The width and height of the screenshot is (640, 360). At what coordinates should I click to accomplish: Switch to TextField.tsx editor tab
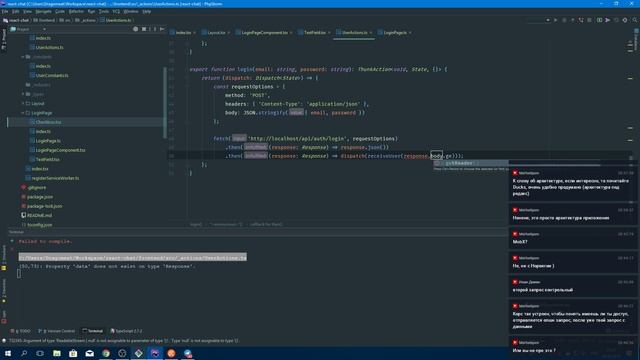[x=315, y=33]
